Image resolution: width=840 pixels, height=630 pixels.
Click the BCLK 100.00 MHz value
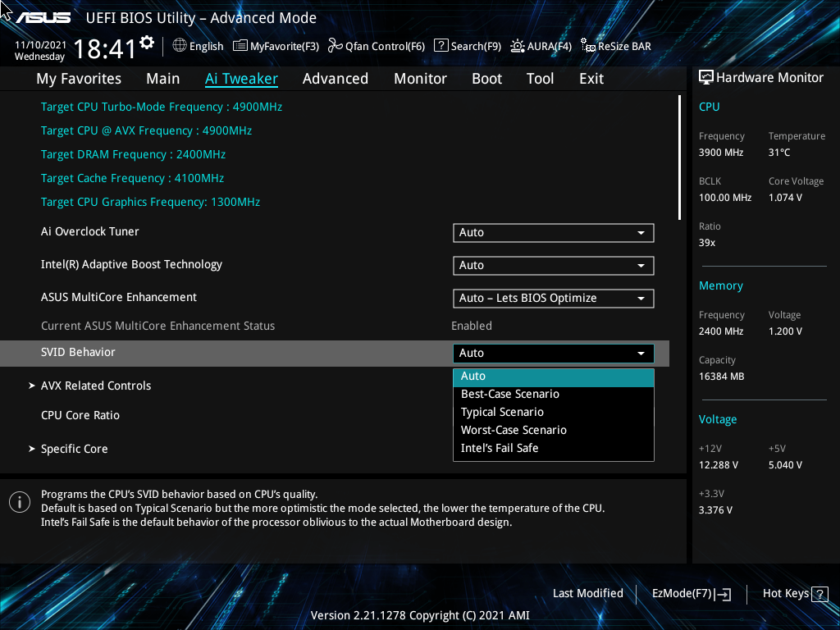(x=725, y=198)
